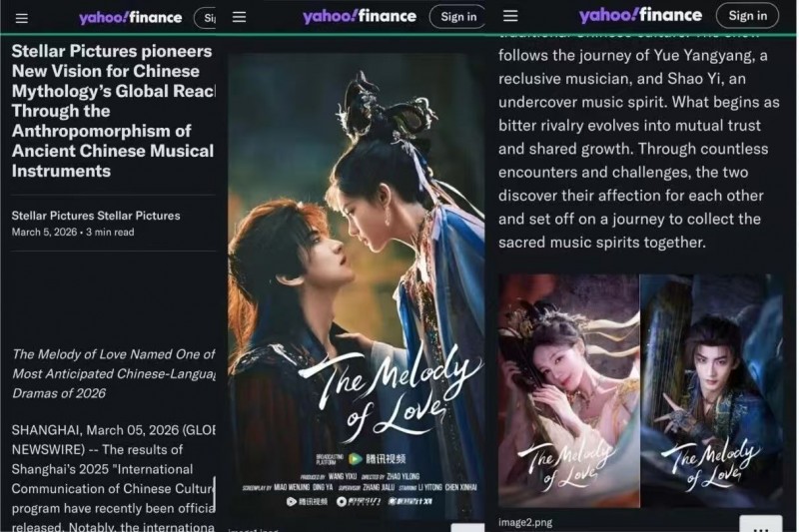Click partially visible Sign in button in left panel
The width and height of the screenshot is (799, 532).
[x=206, y=18]
